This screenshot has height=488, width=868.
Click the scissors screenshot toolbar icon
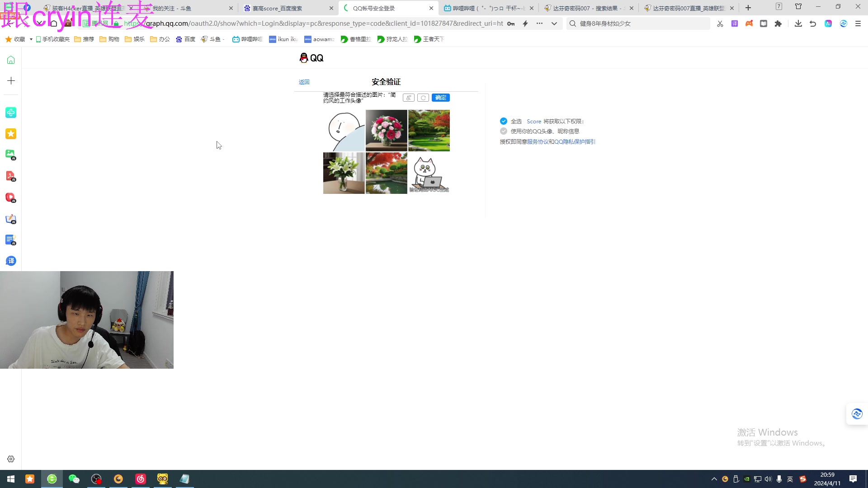point(720,23)
